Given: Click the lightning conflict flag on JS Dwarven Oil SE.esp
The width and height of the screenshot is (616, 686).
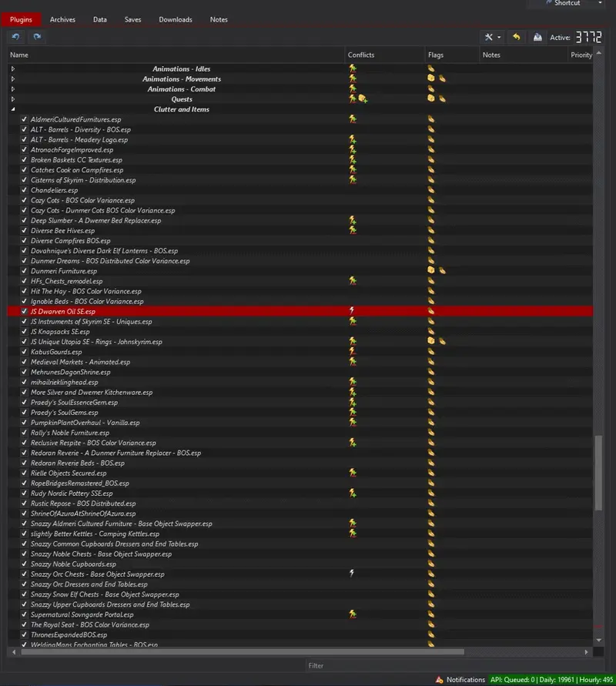Looking at the screenshot, I should pos(352,311).
